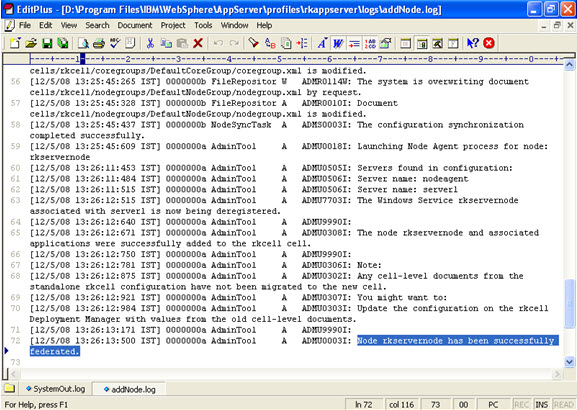Toggle the Output window icon
Screen dimensions: 577x410
point(438,43)
